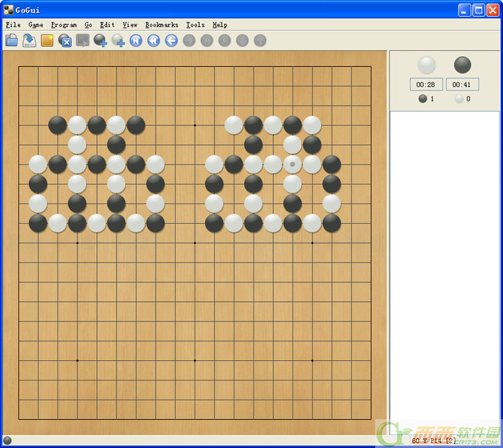
Task: Jump backward ten moves
Action: click(154, 41)
